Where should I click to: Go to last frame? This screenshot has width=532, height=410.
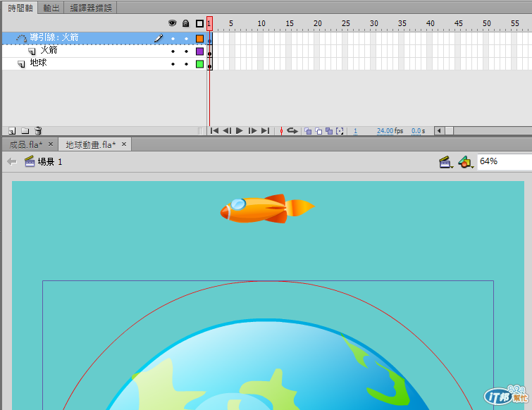[x=266, y=131]
